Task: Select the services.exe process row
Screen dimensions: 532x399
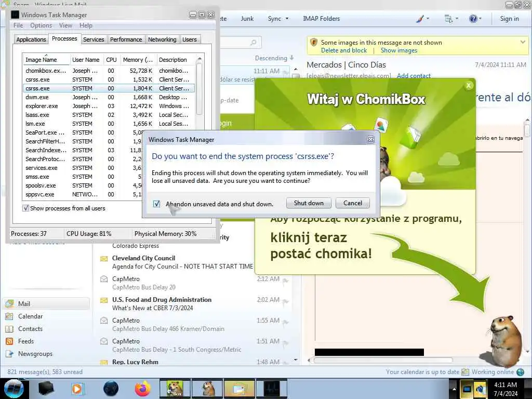Action: pos(83,168)
